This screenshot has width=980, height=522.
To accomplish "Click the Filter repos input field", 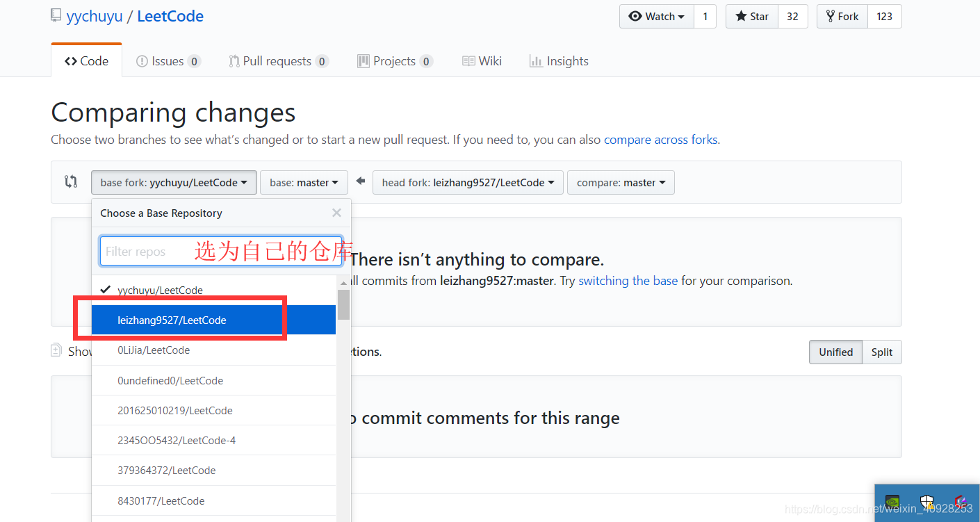I will (x=221, y=251).
